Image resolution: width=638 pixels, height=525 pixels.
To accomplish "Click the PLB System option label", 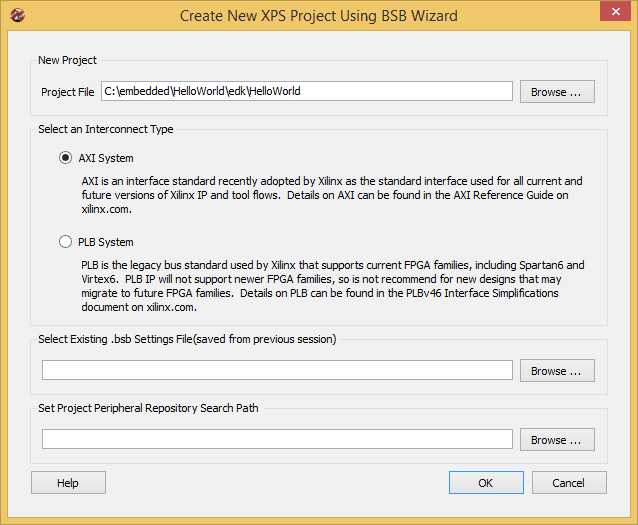I will [x=106, y=242].
